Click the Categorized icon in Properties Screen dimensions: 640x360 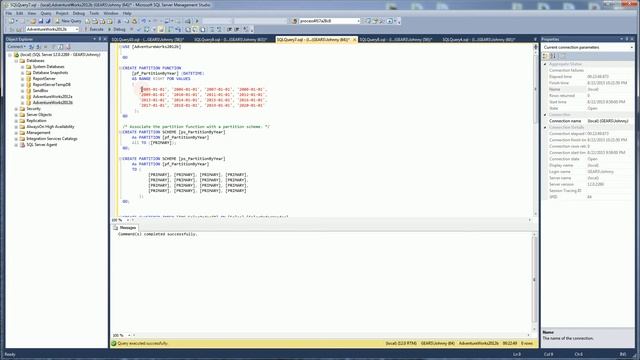point(546,56)
